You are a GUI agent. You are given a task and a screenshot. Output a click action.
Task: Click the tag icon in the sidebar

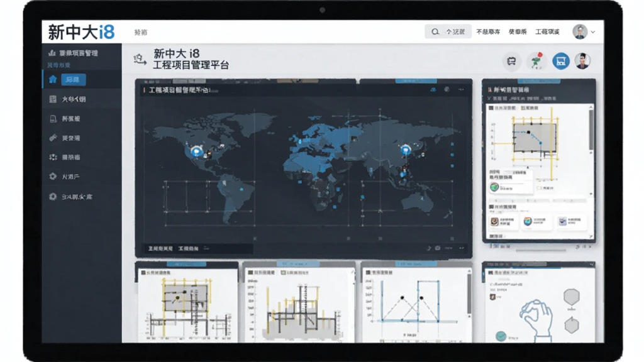pos(53,138)
